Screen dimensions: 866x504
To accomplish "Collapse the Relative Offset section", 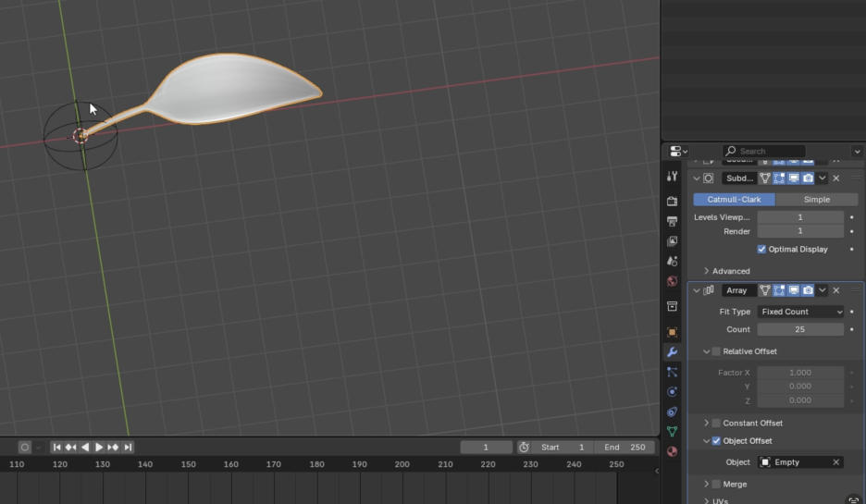I will [x=706, y=351].
